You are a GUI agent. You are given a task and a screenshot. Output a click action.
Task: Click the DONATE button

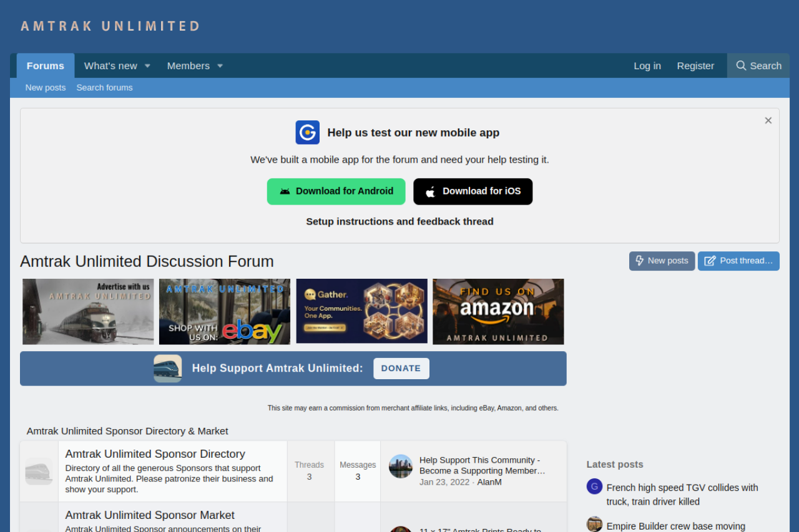(401, 369)
